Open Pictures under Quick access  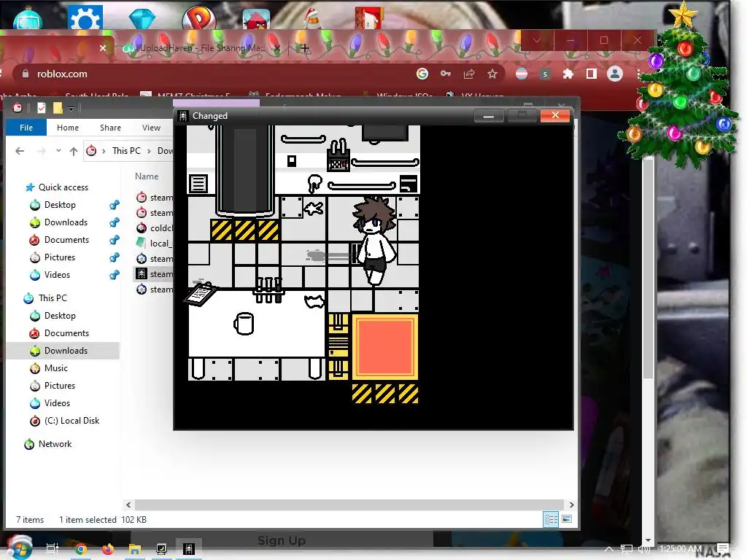60,257
